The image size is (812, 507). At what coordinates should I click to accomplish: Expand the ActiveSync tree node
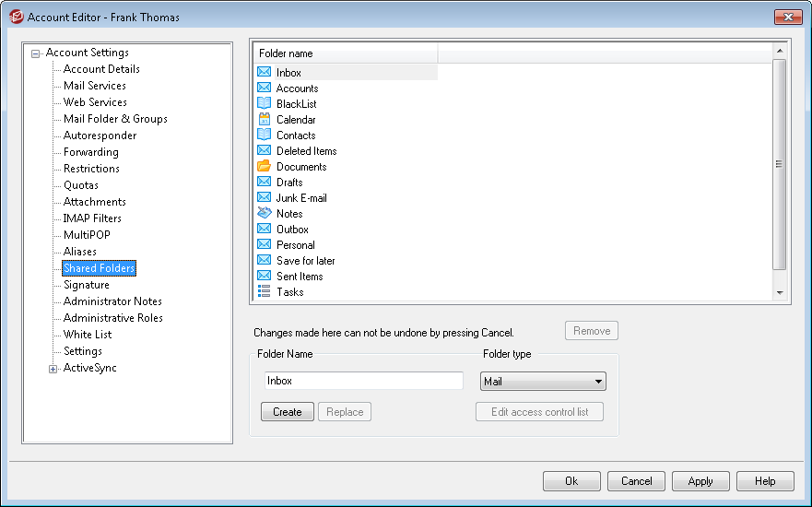[x=53, y=369]
